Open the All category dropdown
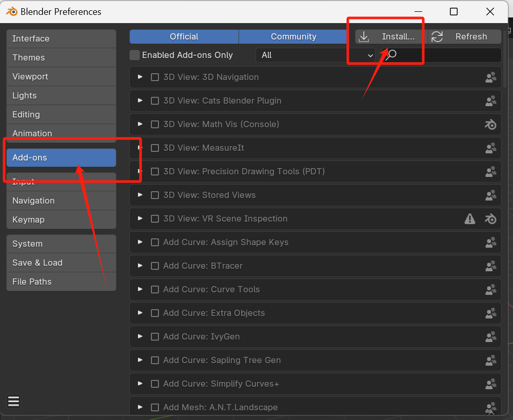 tap(315, 55)
